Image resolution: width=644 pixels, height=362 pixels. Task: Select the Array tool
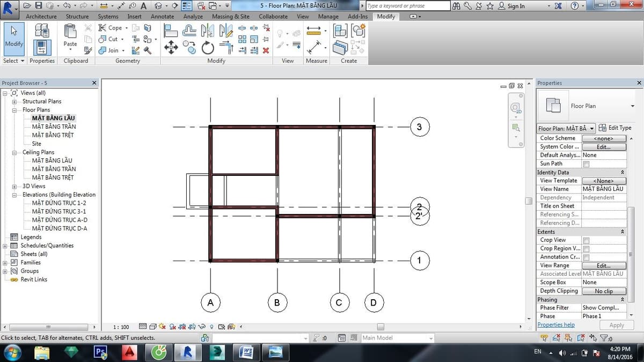click(242, 39)
